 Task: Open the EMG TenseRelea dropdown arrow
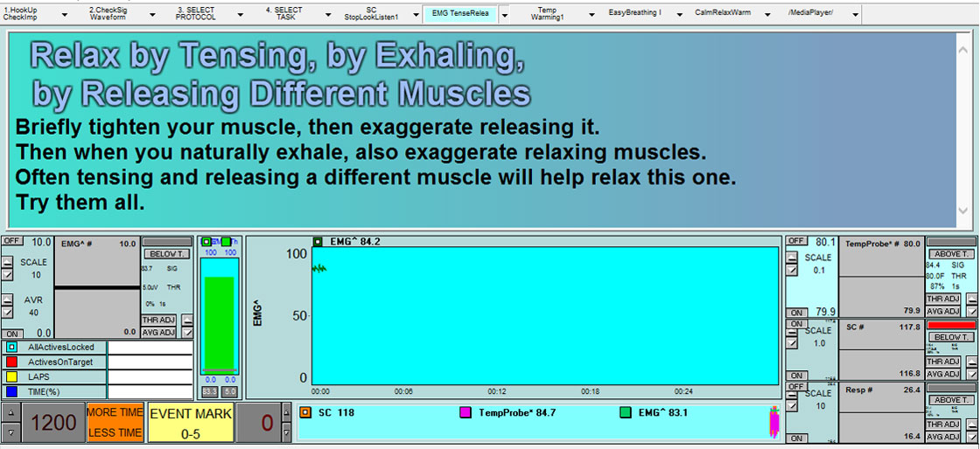tap(504, 15)
